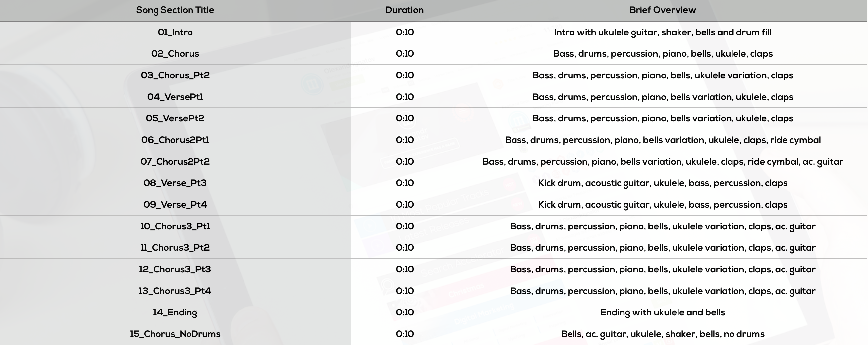Click the overview text for 07_Chorus2Pt2
868x345 pixels.
(x=663, y=162)
